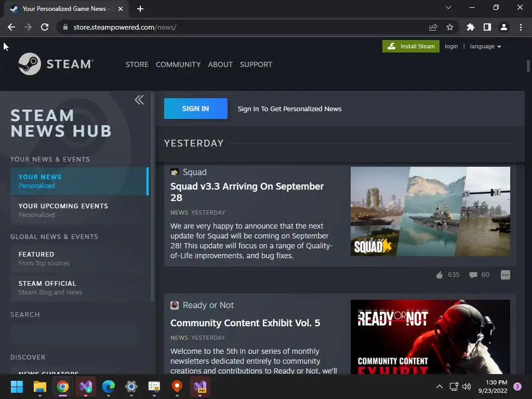Click the Ready or Not game name link
Screen dimensions: 532x399
click(208, 305)
